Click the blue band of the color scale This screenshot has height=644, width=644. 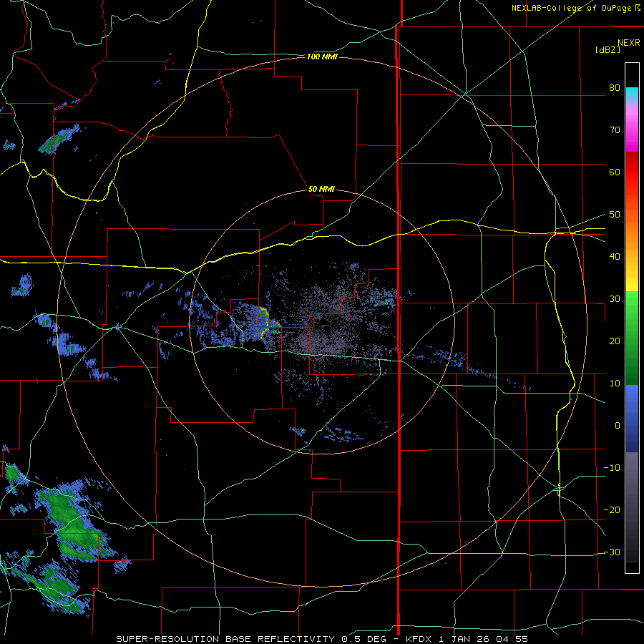(632, 419)
